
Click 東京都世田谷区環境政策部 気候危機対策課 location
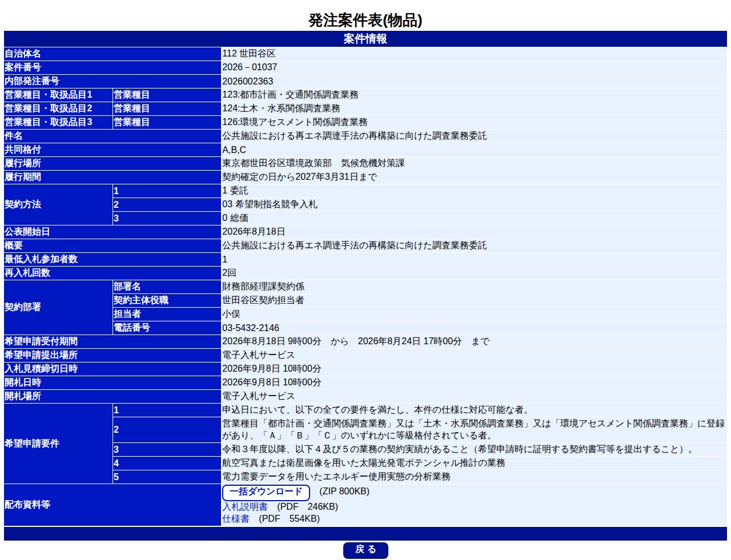[x=313, y=163]
